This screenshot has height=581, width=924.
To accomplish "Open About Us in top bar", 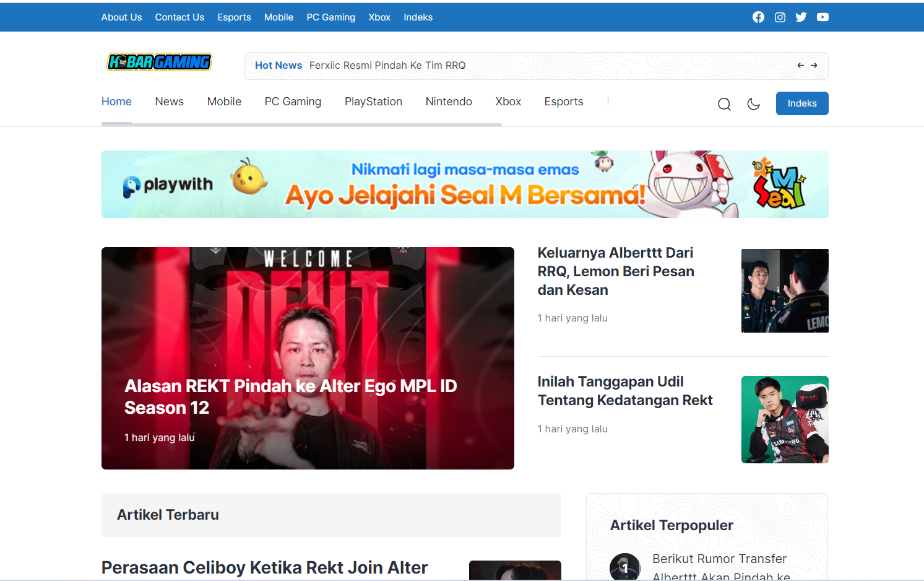I will [121, 17].
